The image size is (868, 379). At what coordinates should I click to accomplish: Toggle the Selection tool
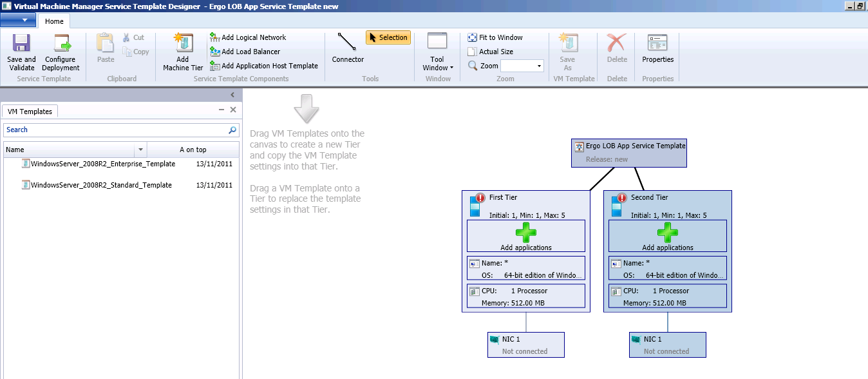pyautogui.click(x=388, y=37)
